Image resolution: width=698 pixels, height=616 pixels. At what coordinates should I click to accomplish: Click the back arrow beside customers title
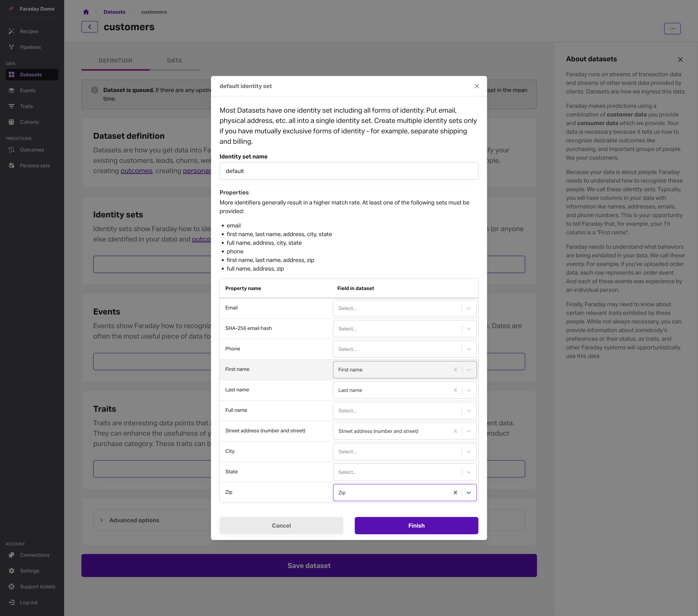[x=89, y=27]
